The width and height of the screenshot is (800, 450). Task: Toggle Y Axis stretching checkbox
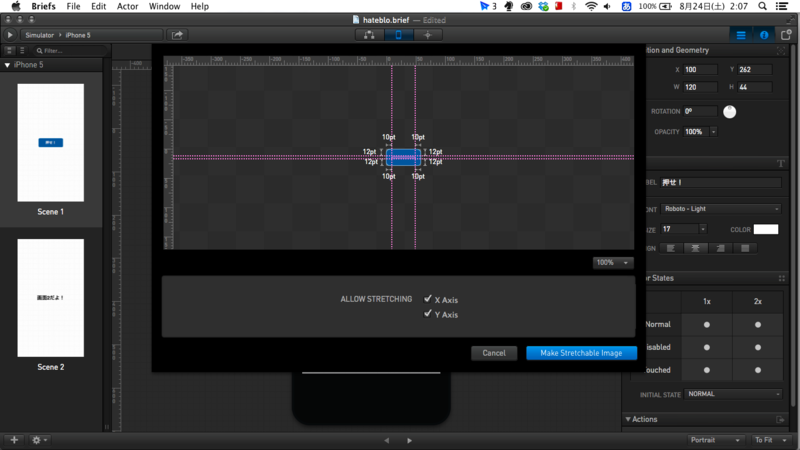(x=428, y=314)
